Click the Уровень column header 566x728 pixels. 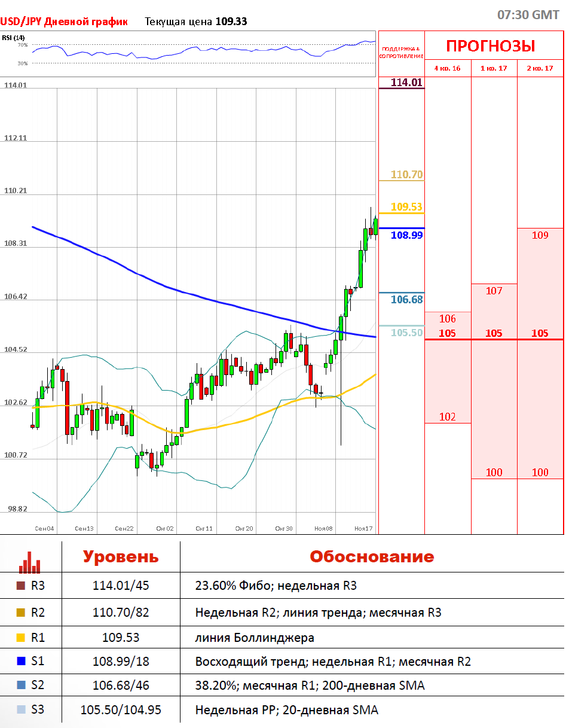click(121, 556)
